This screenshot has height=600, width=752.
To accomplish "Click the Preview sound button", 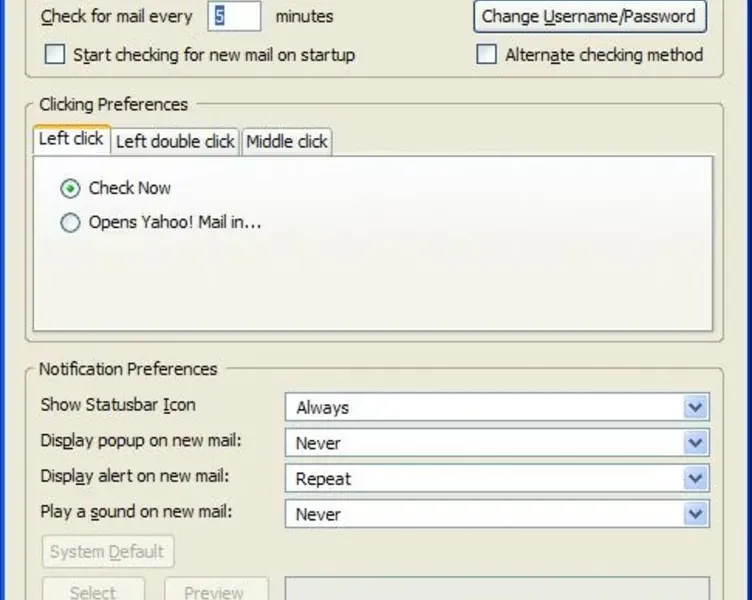I will click(216, 590).
